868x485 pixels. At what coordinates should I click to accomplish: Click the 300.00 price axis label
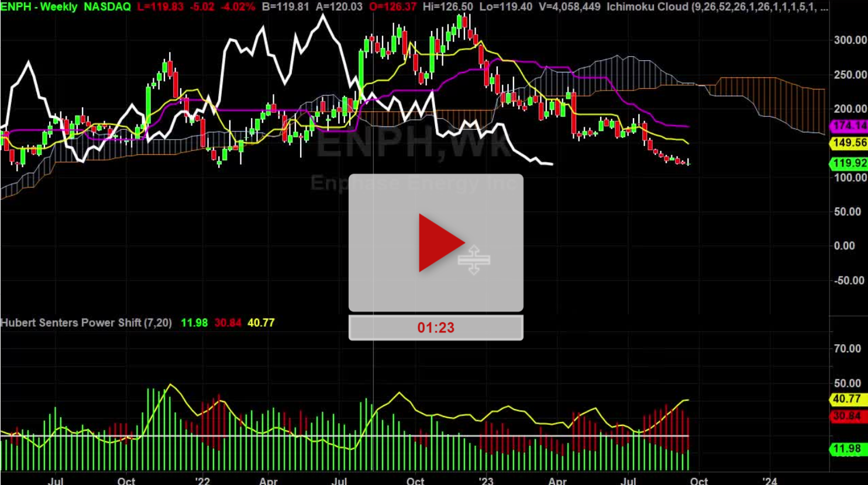click(x=850, y=40)
